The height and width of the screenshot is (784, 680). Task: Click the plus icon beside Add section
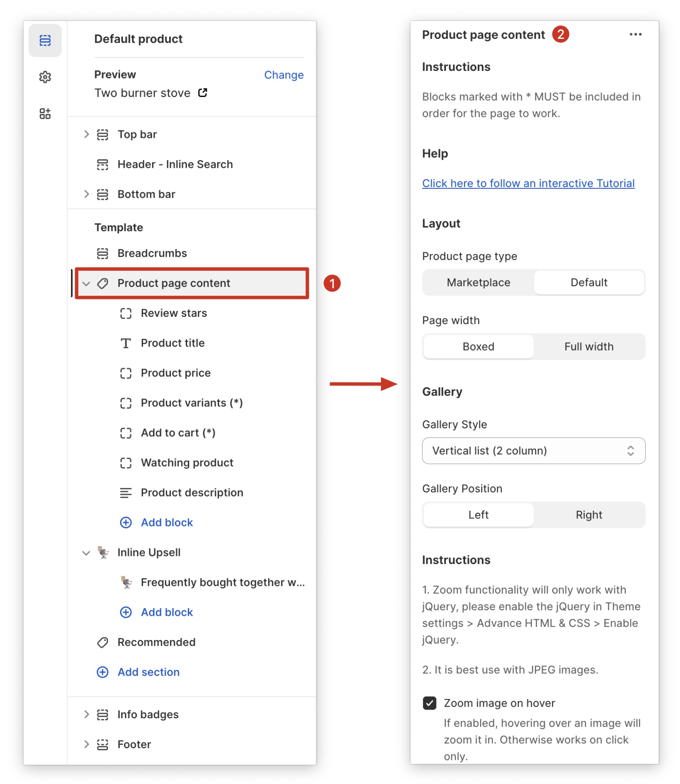(x=103, y=672)
